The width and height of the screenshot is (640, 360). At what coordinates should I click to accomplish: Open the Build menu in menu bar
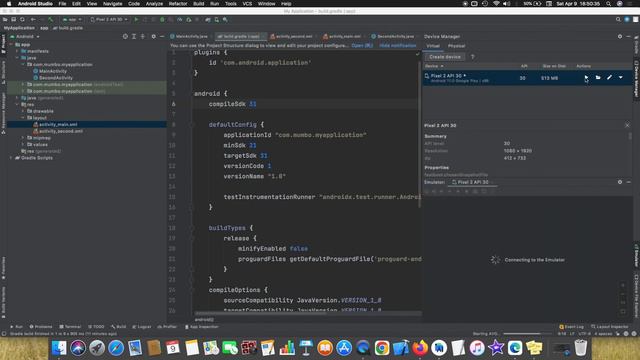pyautogui.click(x=199, y=3)
